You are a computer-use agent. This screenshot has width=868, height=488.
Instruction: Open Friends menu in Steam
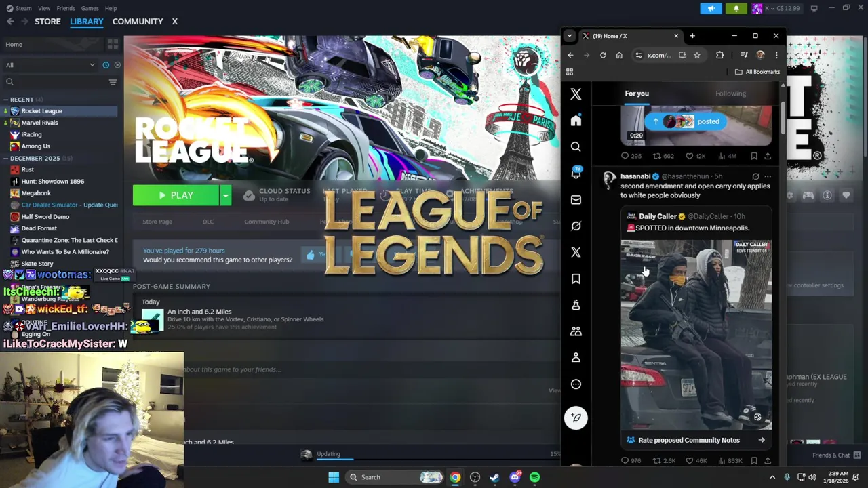click(x=66, y=8)
